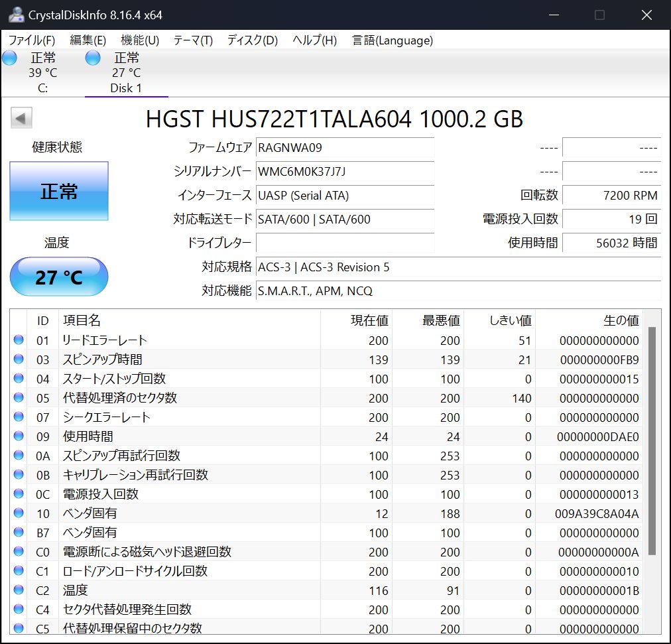This screenshot has height=644, width=671.
Task: Click status icon of attribute 05 代替処理済のセクタ数
Action: pos(19,398)
